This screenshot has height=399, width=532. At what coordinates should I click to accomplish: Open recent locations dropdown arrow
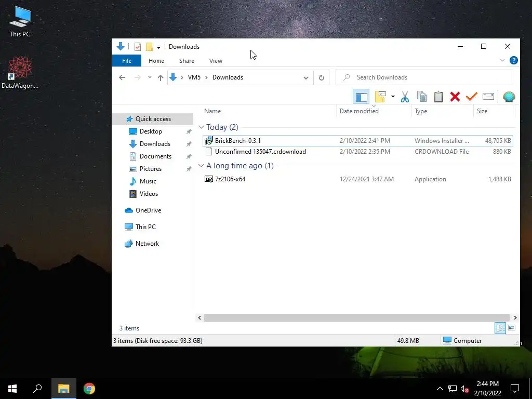150,77
